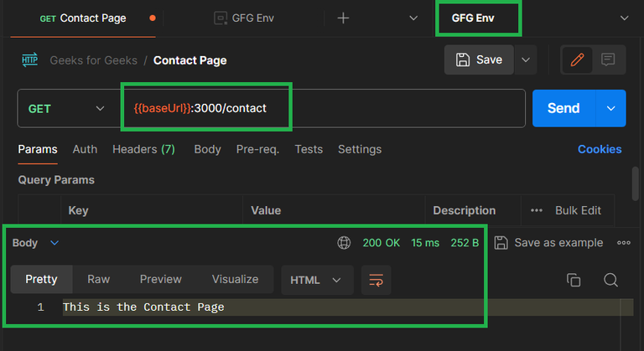Copy response with copy icon
Viewport: 644px width, 351px height.
point(574,280)
